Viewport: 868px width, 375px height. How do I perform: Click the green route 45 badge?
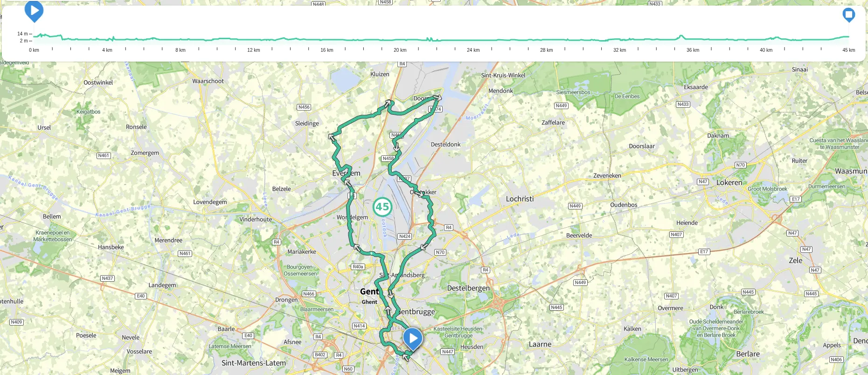coord(382,207)
